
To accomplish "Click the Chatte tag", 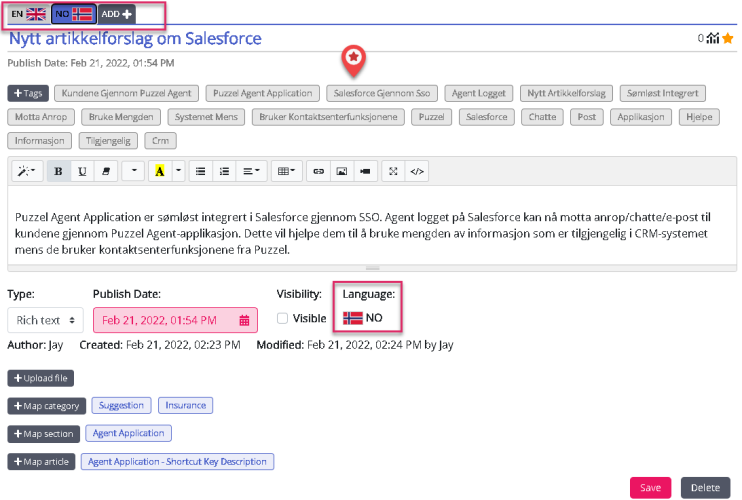I will (x=542, y=117).
